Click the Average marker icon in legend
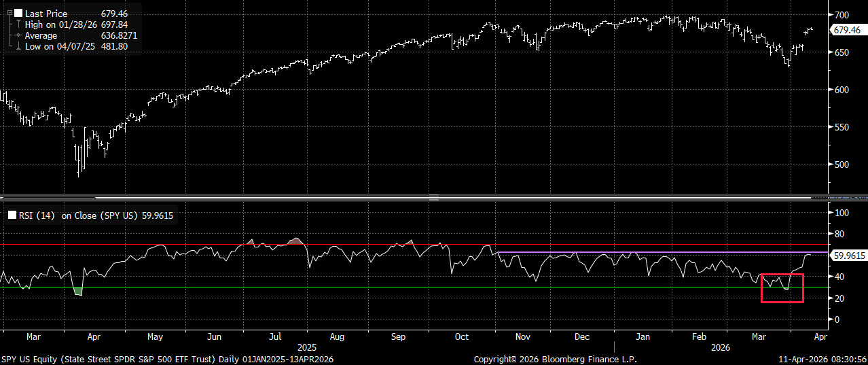Image resolution: width=868 pixels, height=365 pixels. (x=18, y=35)
